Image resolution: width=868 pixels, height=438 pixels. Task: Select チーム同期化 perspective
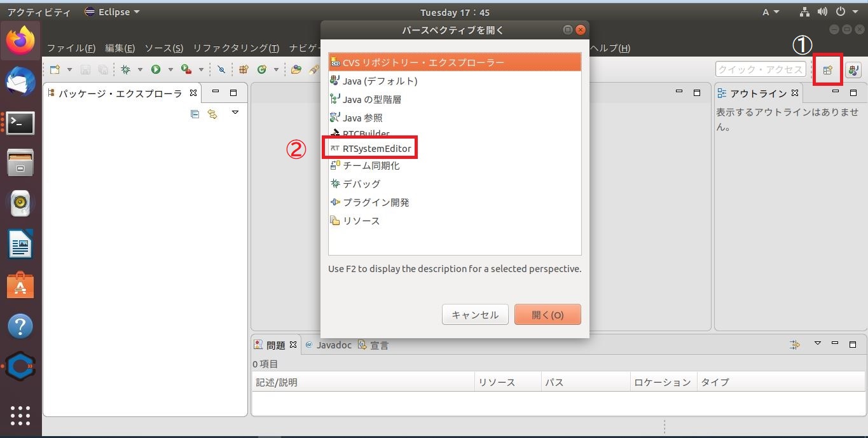[x=455, y=165]
